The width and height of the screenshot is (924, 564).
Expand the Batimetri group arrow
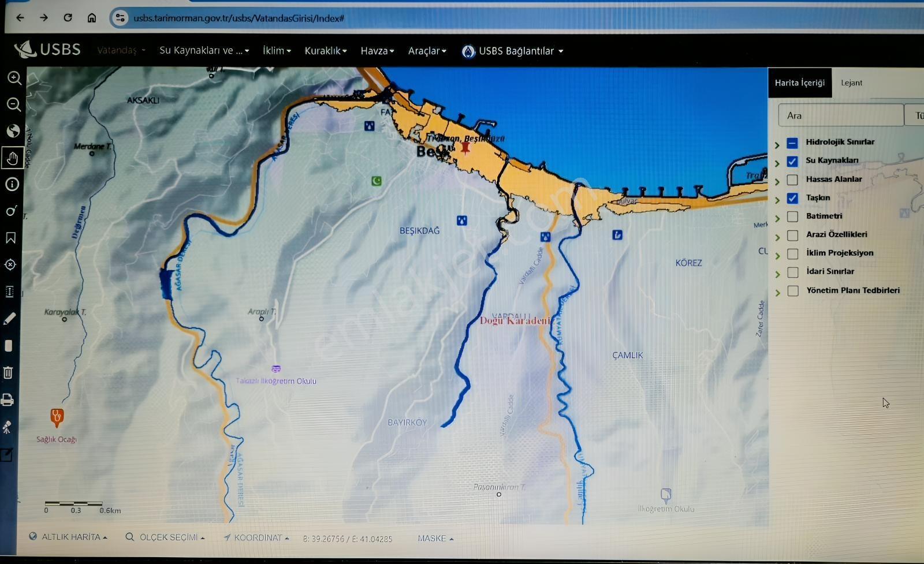click(x=777, y=218)
